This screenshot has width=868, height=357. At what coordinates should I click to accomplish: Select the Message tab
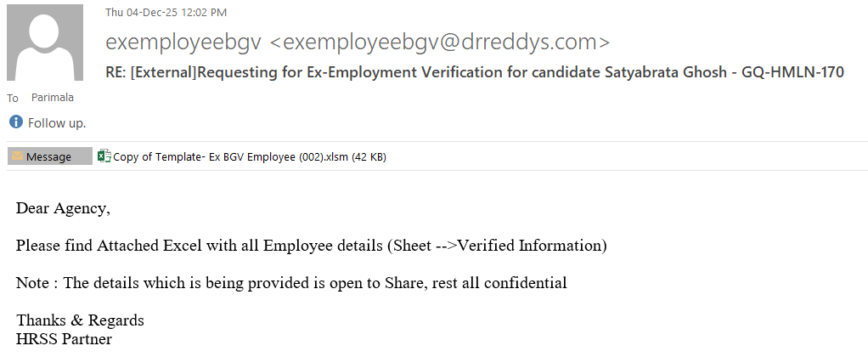[x=49, y=156]
